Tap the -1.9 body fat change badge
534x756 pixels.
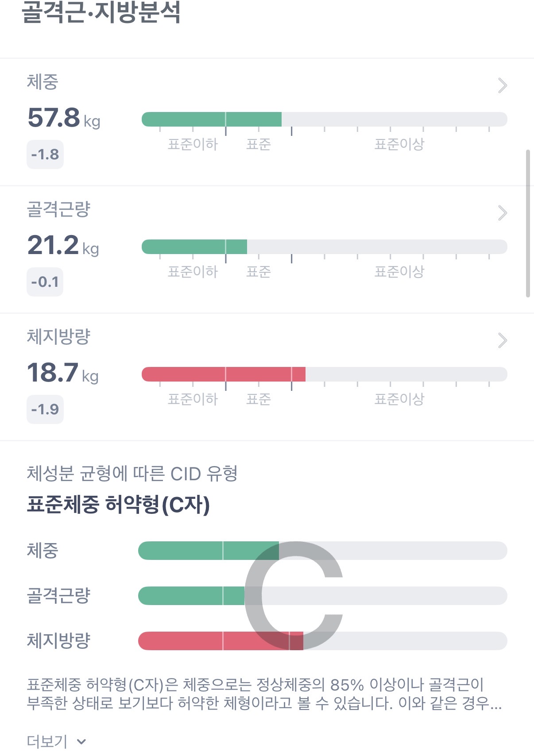[45, 409]
